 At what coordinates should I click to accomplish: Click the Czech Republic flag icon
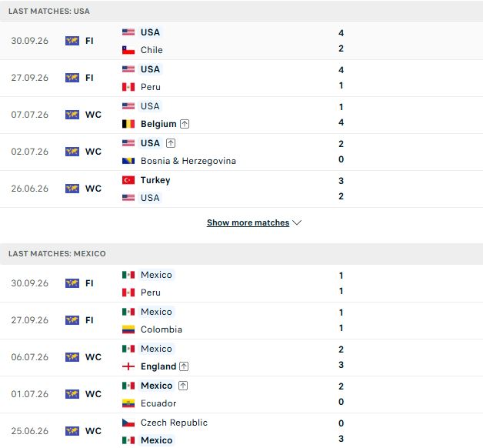click(128, 423)
